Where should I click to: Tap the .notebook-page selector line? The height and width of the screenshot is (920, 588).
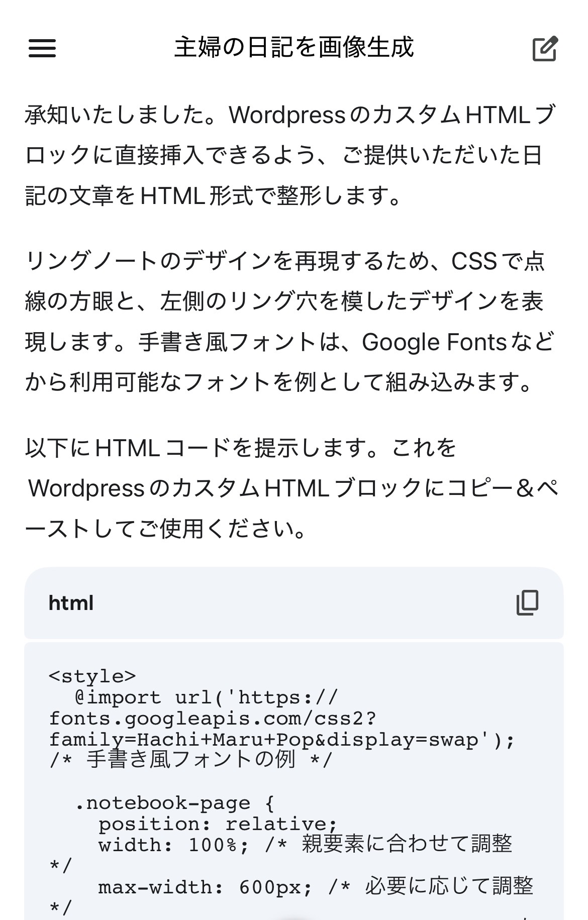[174, 803]
